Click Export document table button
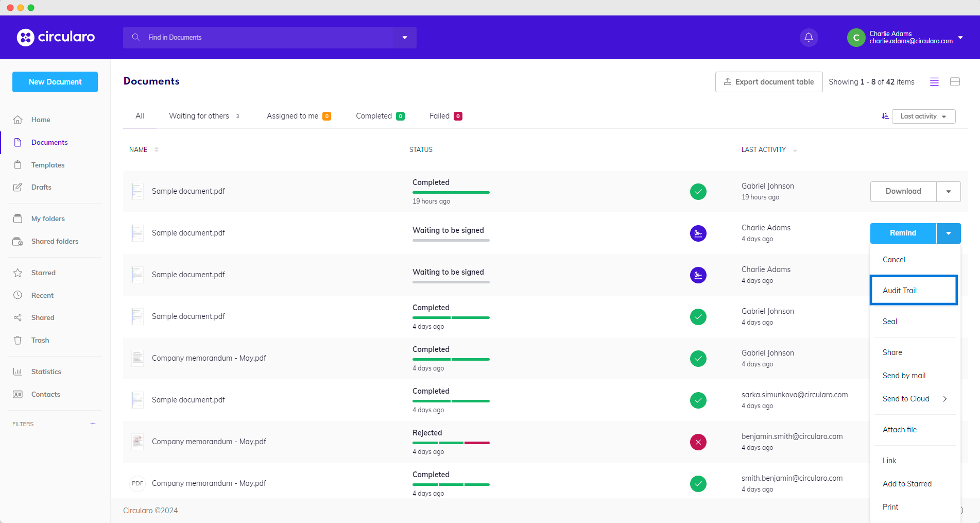This screenshot has height=523, width=980. click(x=768, y=82)
